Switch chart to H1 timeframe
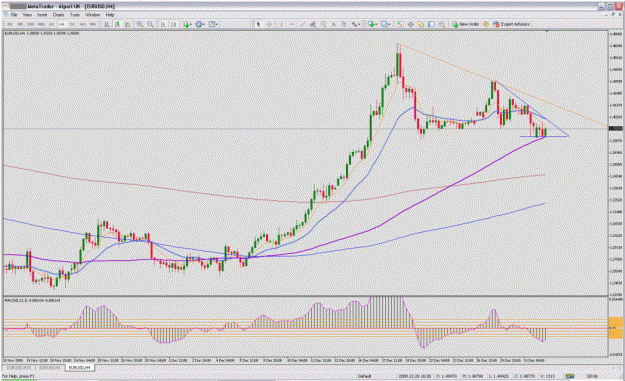The height and width of the screenshot is (381, 625). [x=51, y=24]
